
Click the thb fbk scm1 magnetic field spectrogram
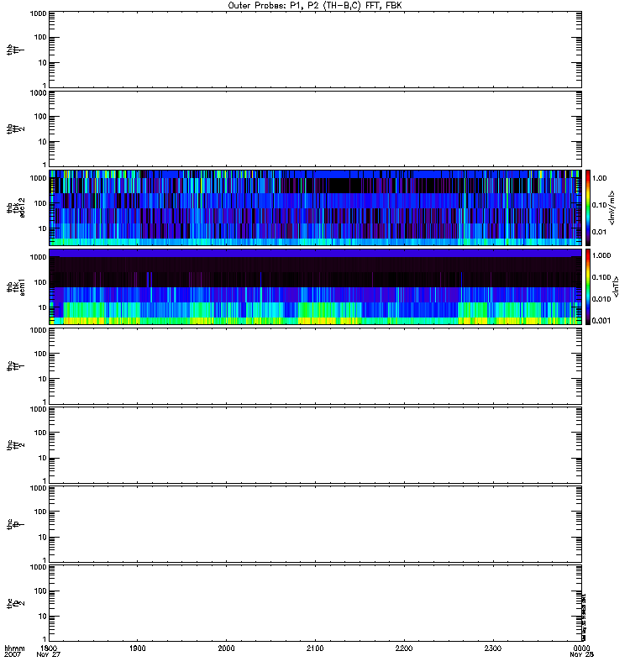[x=315, y=286]
